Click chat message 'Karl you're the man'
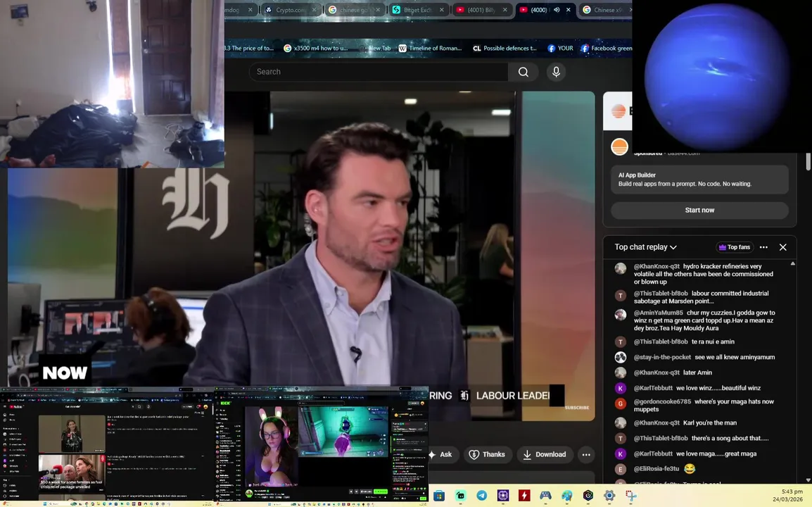 [710, 423]
